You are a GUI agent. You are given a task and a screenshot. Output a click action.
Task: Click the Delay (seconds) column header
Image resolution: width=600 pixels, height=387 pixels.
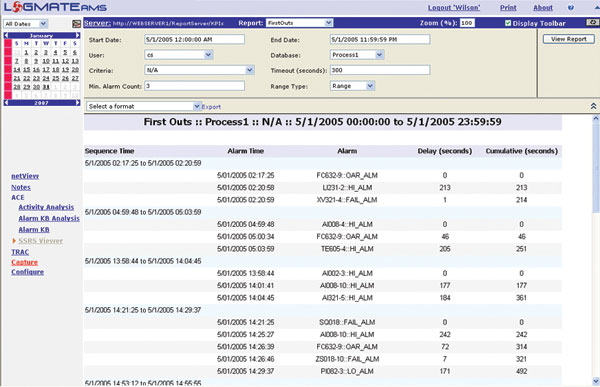click(x=445, y=151)
